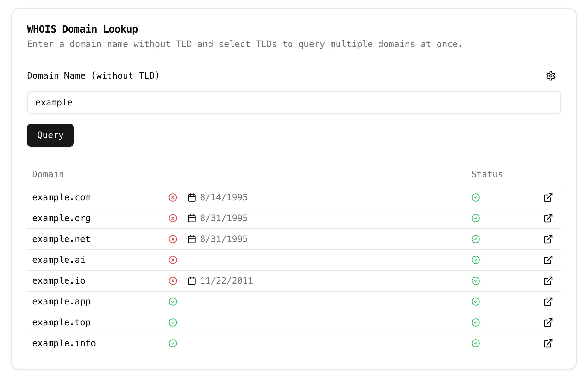Click the calendar icon beside 11/22/2011

[192, 280]
